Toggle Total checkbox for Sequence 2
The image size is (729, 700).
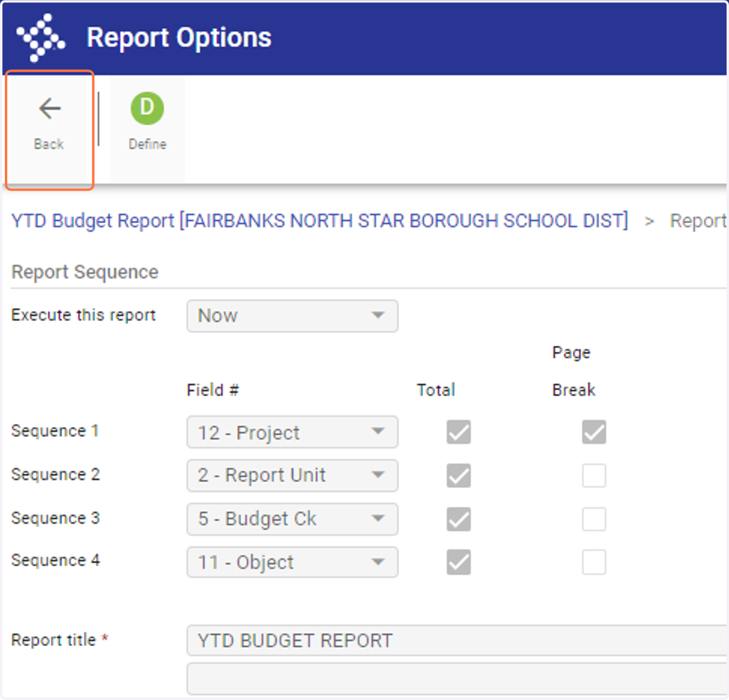click(x=459, y=476)
